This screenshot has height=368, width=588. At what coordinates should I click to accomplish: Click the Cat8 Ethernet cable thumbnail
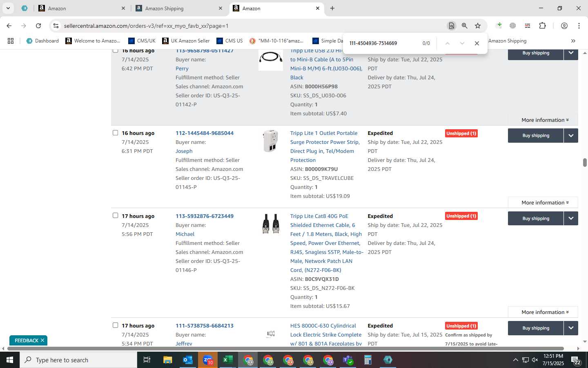click(270, 223)
